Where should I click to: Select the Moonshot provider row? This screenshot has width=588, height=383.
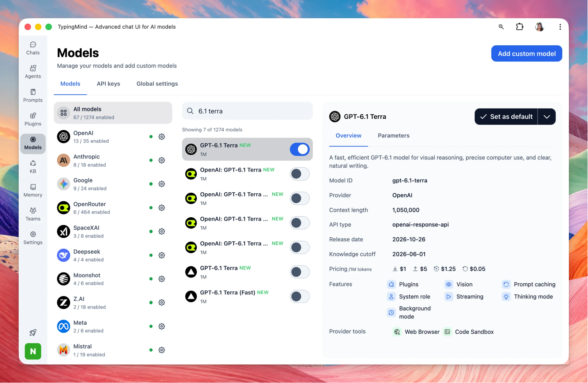coord(113,279)
